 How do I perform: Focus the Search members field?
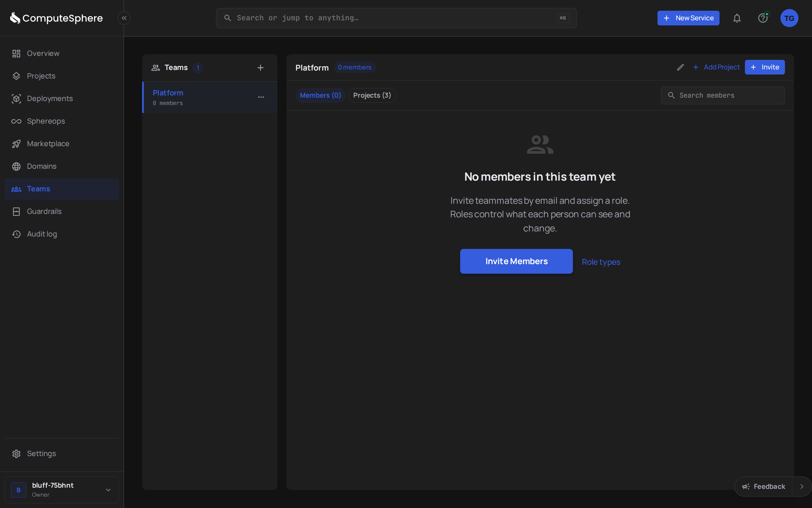click(x=723, y=95)
